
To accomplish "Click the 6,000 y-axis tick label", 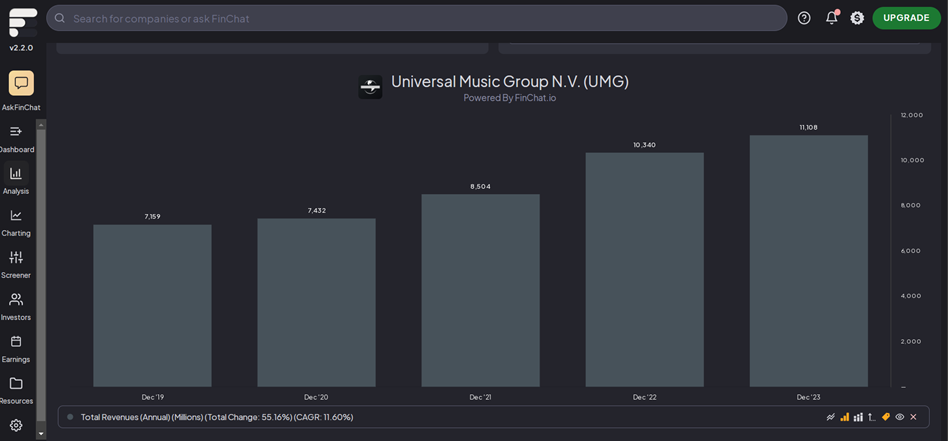I will tap(912, 250).
